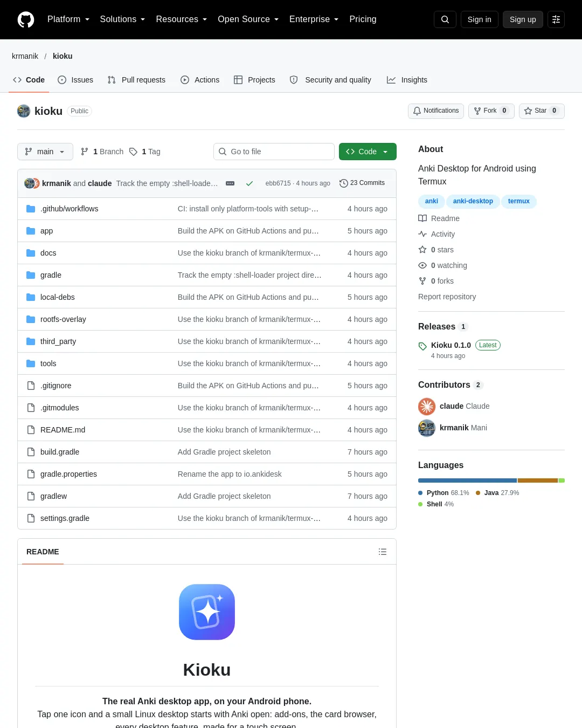Click the GitHub logo icon
This screenshot has height=728, width=582.
tap(26, 19)
